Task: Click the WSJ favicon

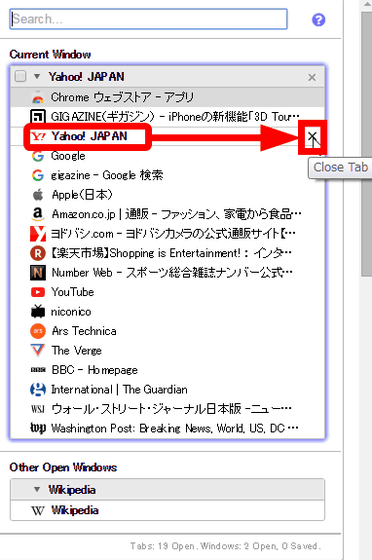Action: click(37, 409)
